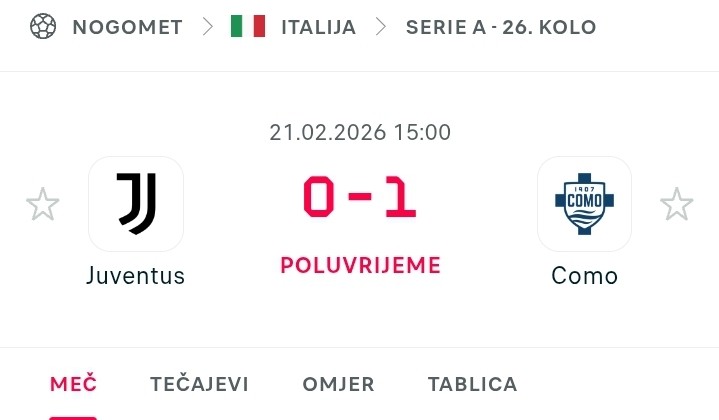Open Serie A - 26. kolo breadcrumb

point(501,27)
